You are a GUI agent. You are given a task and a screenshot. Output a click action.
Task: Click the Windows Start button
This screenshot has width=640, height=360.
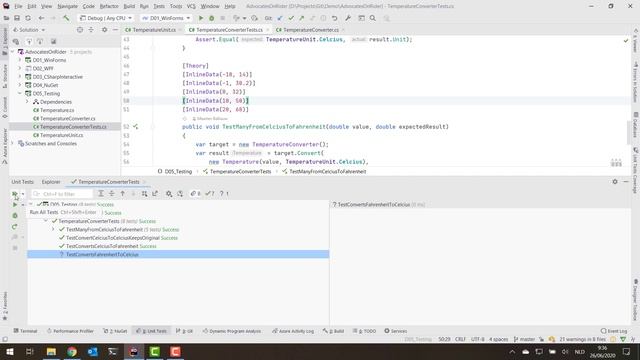point(9,351)
